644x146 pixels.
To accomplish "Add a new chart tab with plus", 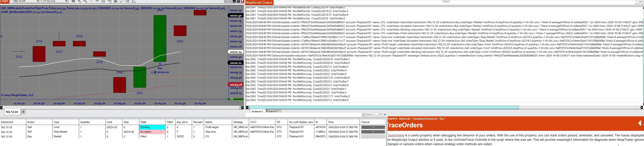I will (x=23, y=112).
